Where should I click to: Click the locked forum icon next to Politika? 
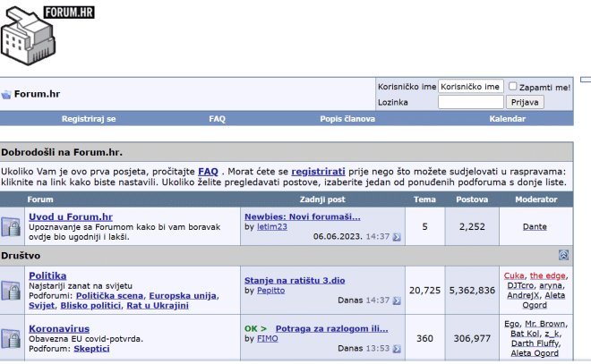pyautogui.click(x=11, y=291)
